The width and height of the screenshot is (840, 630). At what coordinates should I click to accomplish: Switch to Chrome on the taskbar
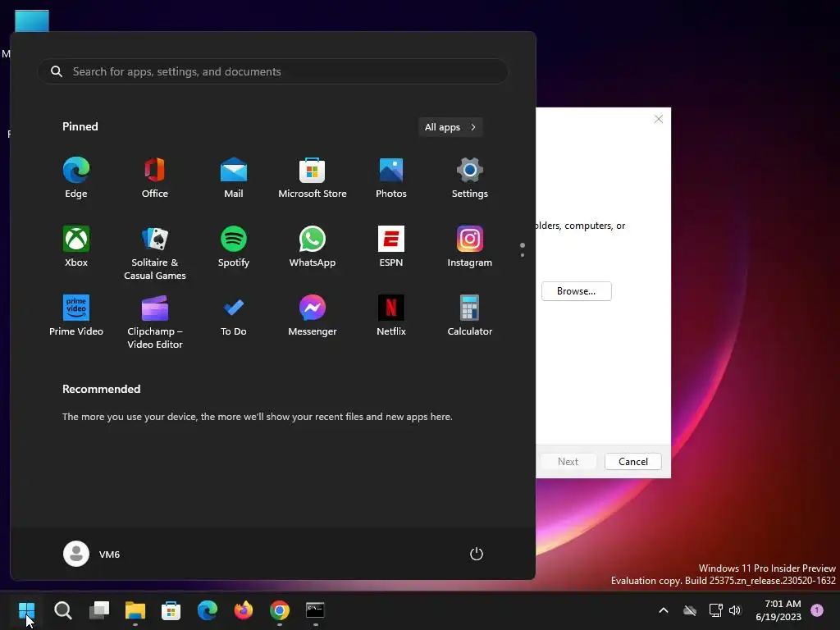[x=280, y=609]
